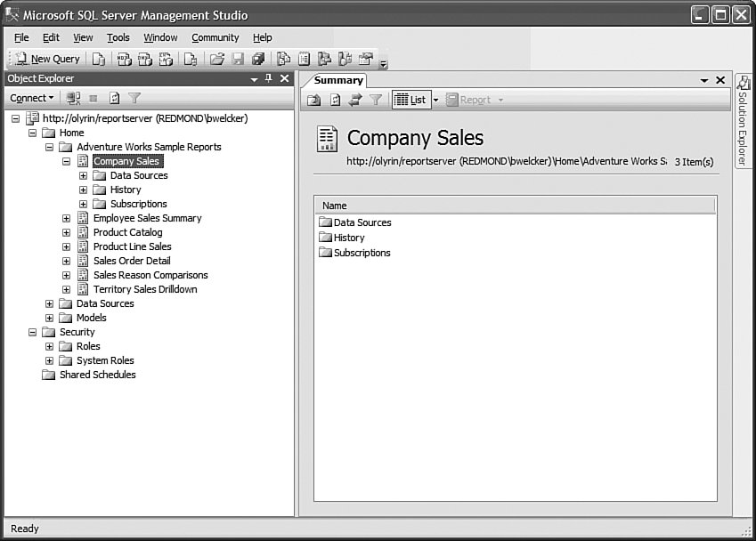Expand the Product Catalog report
The image size is (756, 541).
click(67, 232)
